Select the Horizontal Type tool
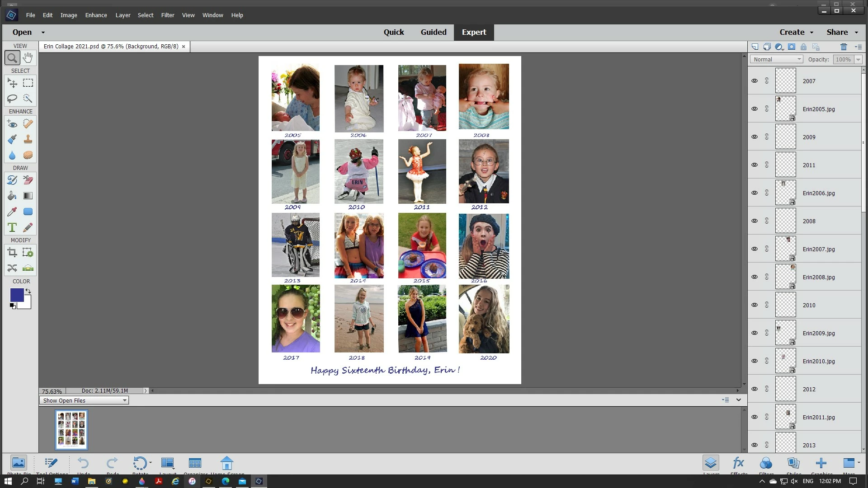 [x=12, y=227]
